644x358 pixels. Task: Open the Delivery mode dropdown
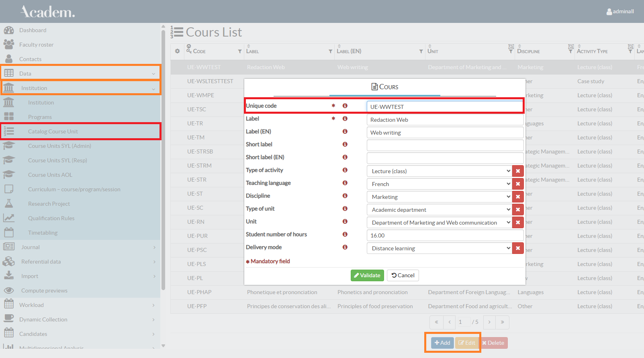(x=439, y=248)
